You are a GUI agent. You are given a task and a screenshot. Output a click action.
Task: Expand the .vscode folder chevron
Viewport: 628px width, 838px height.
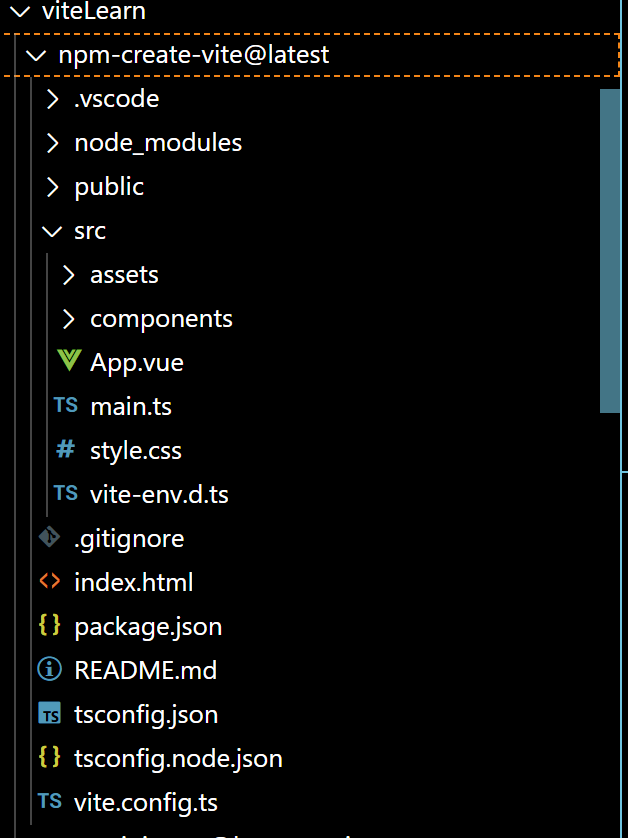tap(52, 99)
